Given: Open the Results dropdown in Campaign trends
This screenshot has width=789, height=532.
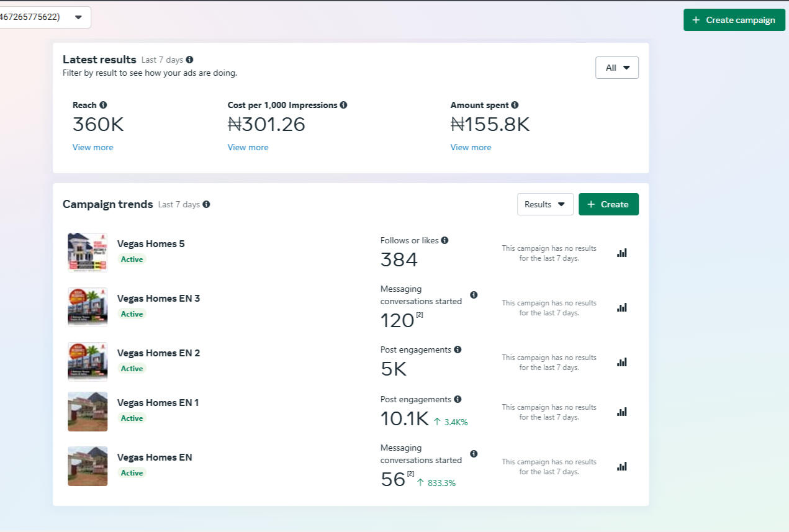Looking at the screenshot, I should tap(544, 204).
